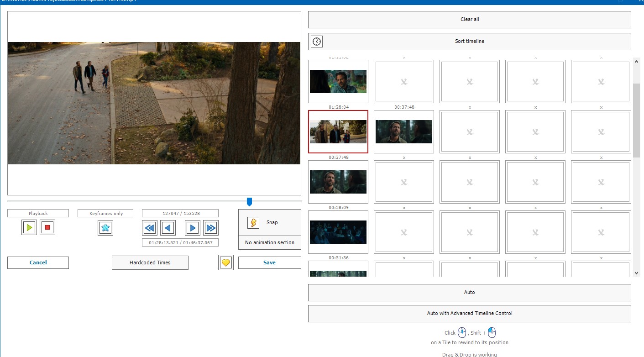
Task: Click the tile list vertical scrollbar thumb
Action: [x=637, y=121]
